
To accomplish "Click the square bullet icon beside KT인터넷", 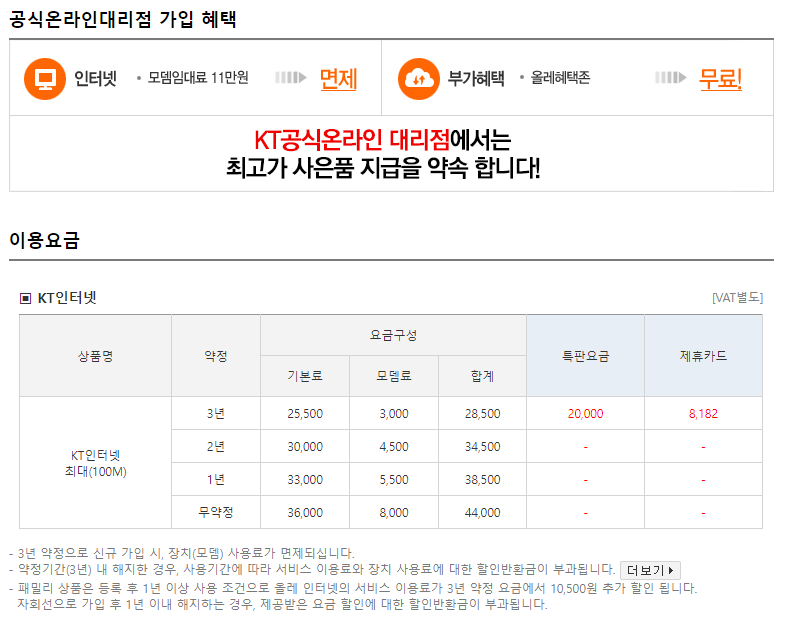I will tap(25, 298).
